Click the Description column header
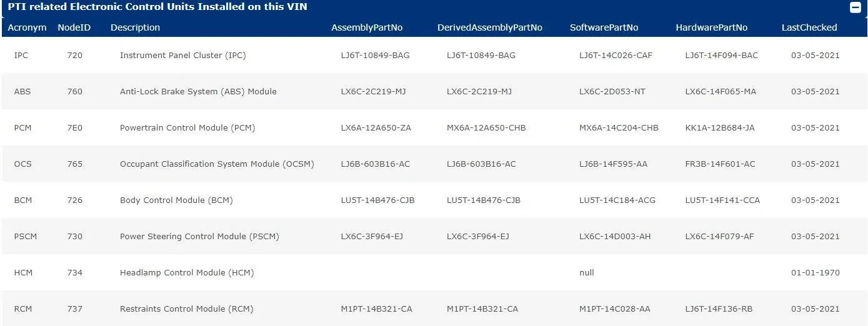The height and width of the screenshot is (326, 868). pyautogui.click(x=135, y=27)
